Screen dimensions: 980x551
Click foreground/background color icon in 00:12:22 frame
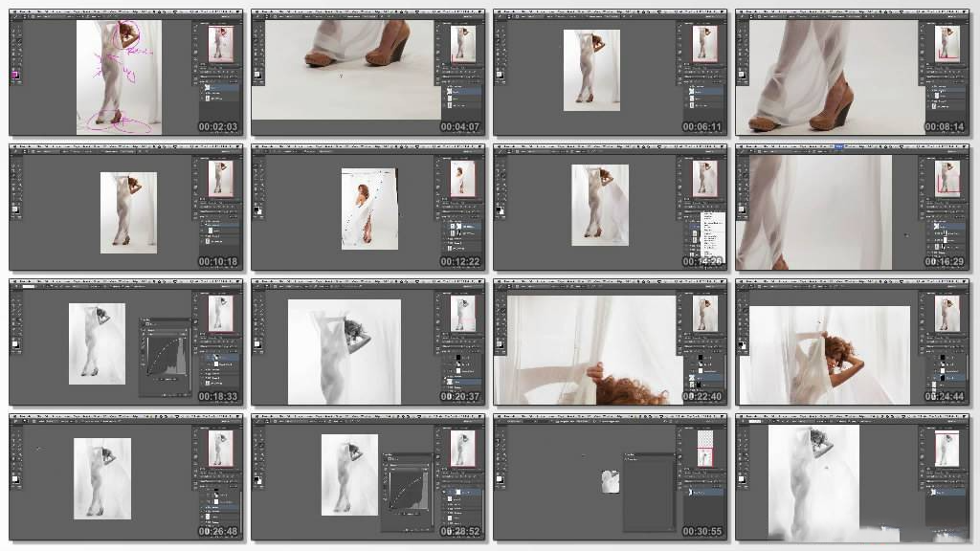tap(256, 208)
